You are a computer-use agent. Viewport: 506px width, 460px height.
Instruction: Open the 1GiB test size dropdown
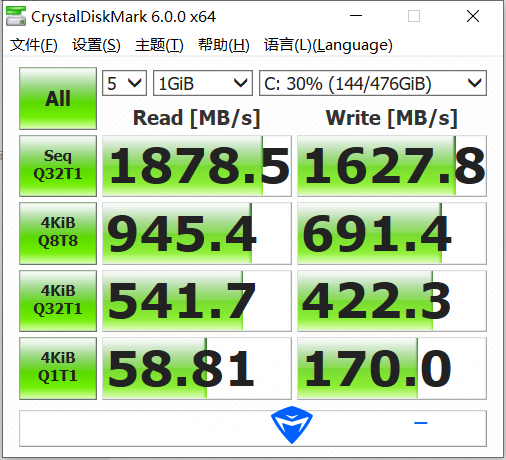tap(203, 83)
